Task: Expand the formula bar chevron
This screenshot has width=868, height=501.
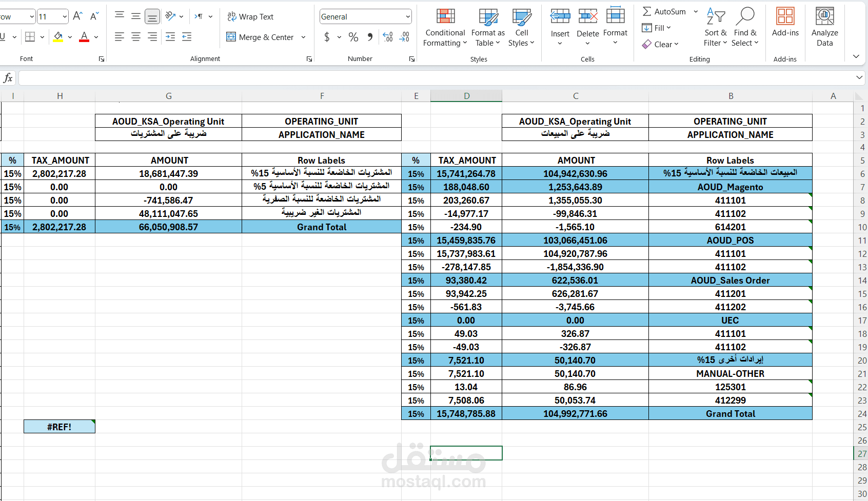Action: pos(859,77)
